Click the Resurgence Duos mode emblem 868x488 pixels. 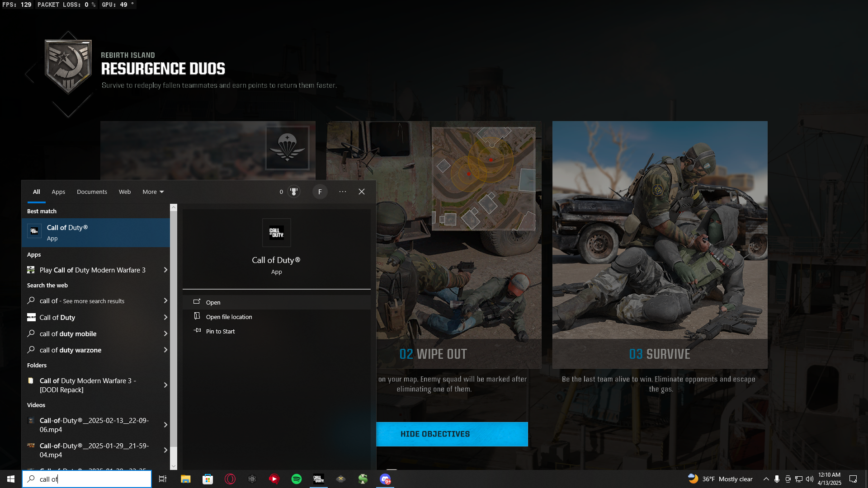pyautogui.click(x=68, y=67)
